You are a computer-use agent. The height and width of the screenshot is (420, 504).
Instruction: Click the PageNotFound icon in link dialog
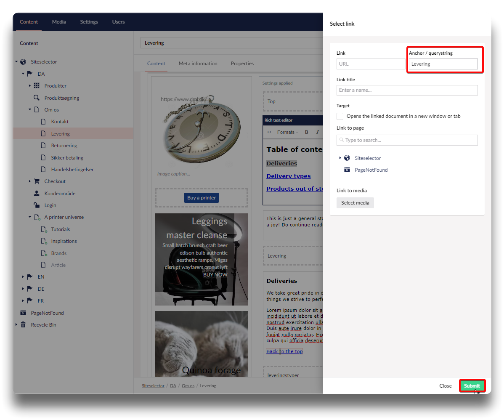(347, 170)
